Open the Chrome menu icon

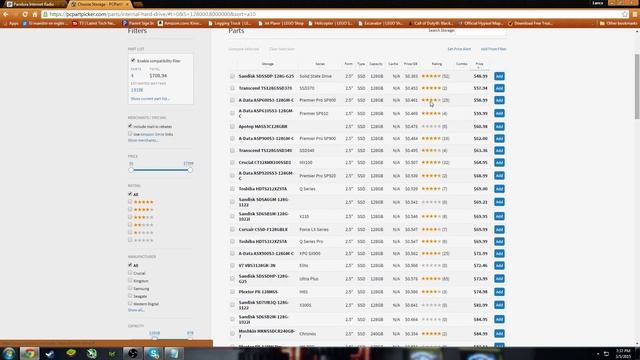click(x=635, y=14)
